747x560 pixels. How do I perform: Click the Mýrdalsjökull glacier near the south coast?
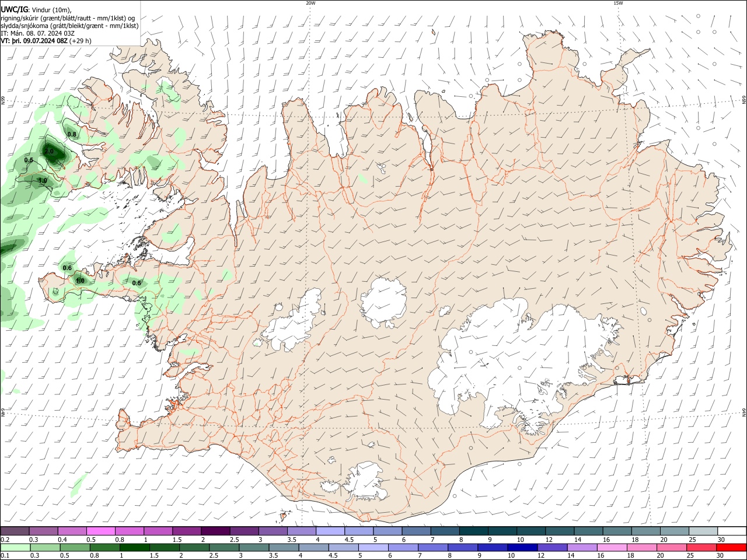point(366,482)
